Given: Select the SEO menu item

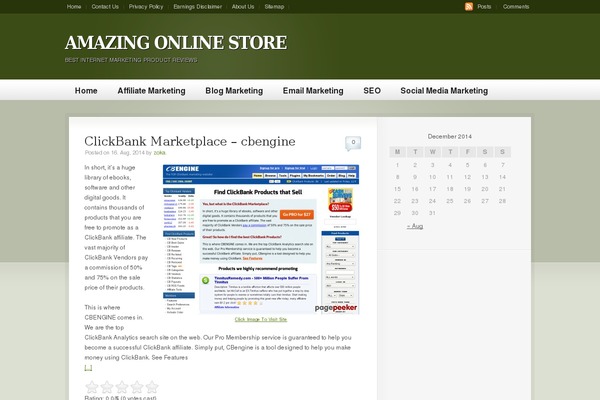Looking at the screenshot, I should point(372,91).
